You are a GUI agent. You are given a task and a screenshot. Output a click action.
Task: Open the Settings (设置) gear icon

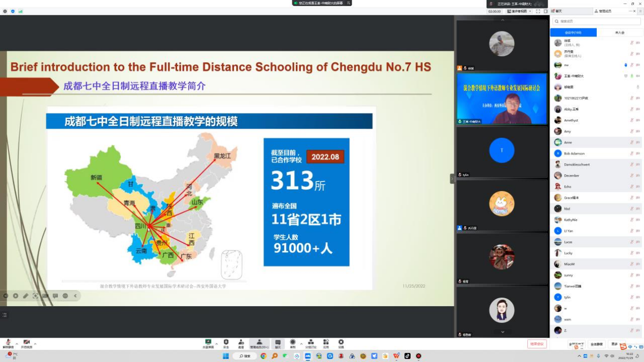coord(341,343)
